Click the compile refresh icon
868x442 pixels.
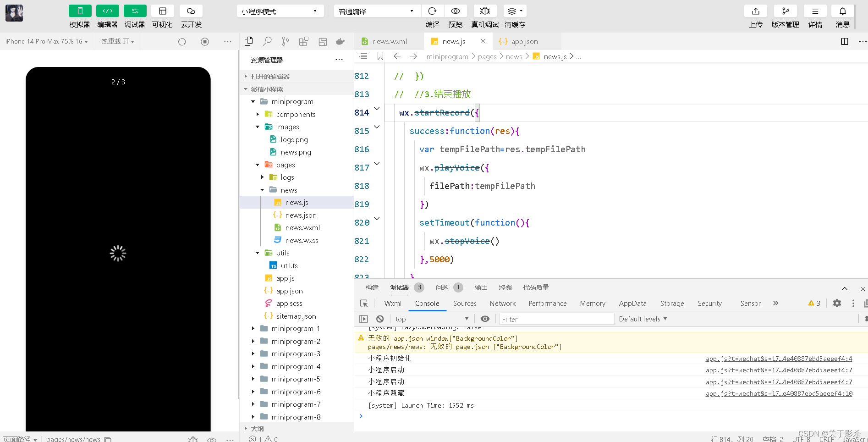pyautogui.click(x=432, y=11)
